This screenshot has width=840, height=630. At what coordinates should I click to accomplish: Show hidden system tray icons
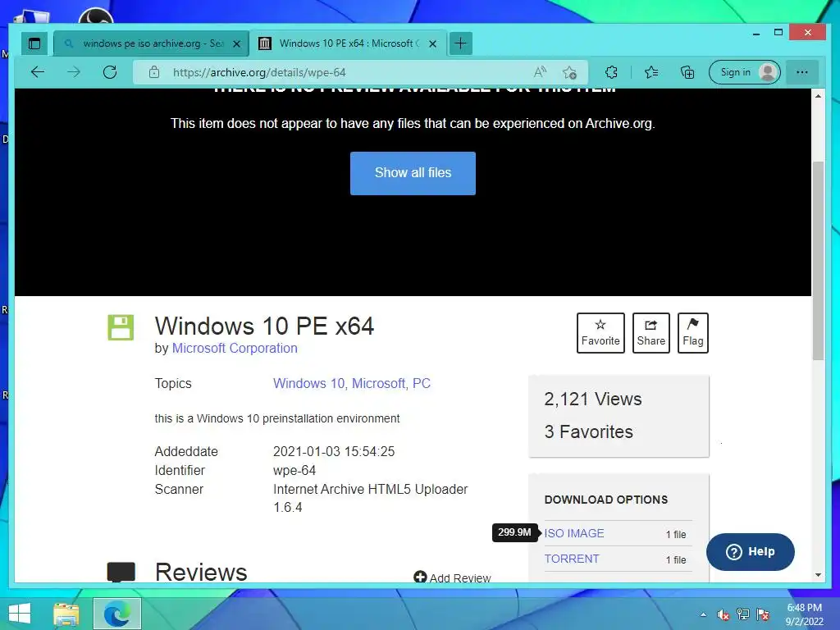tap(703, 614)
